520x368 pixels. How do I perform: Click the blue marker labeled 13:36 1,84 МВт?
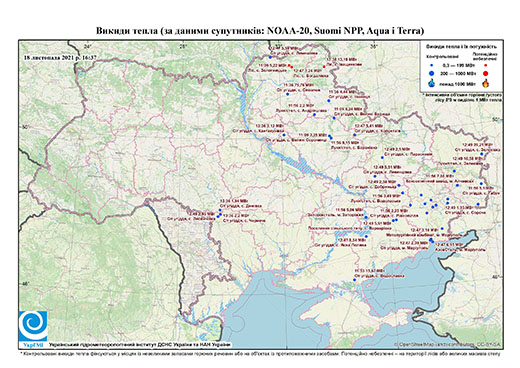[x=220, y=210]
